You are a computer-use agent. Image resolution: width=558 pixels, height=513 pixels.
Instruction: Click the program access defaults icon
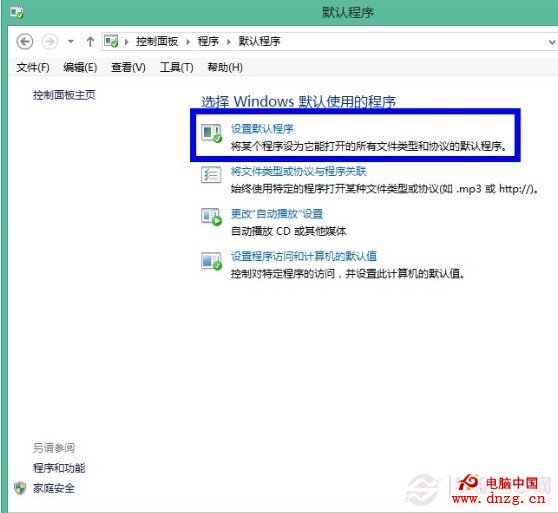[x=211, y=260]
